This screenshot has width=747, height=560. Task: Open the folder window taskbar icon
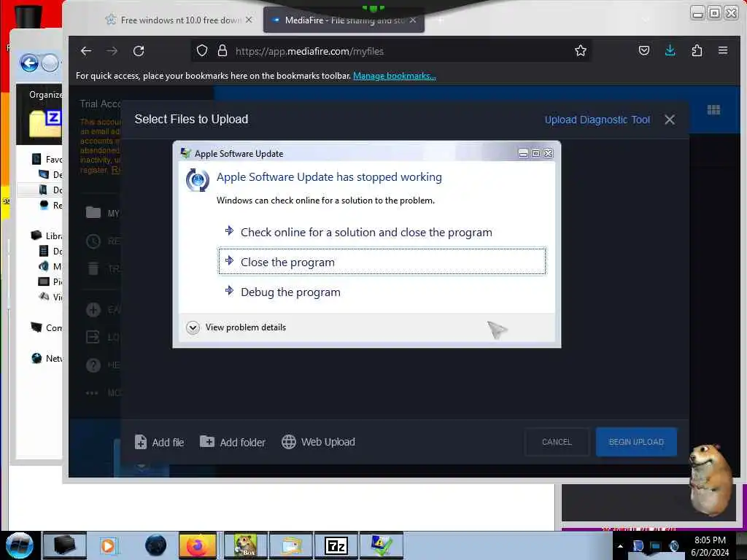[292, 545]
